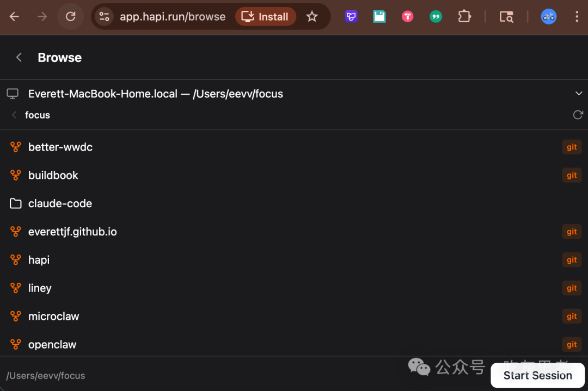This screenshot has width=588, height=391.
Task: Click the git badge on the buildbook row
Action: click(x=572, y=175)
